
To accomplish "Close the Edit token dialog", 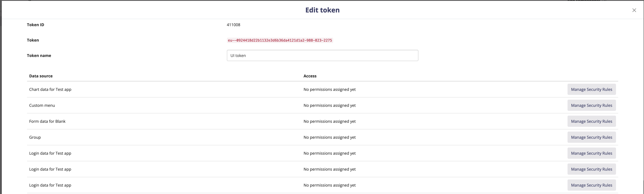I will click(634, 10).
